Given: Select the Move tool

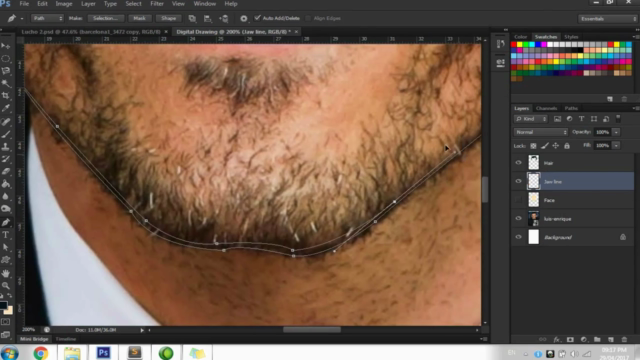Looking at the screenshot, I should click(6, 46).
